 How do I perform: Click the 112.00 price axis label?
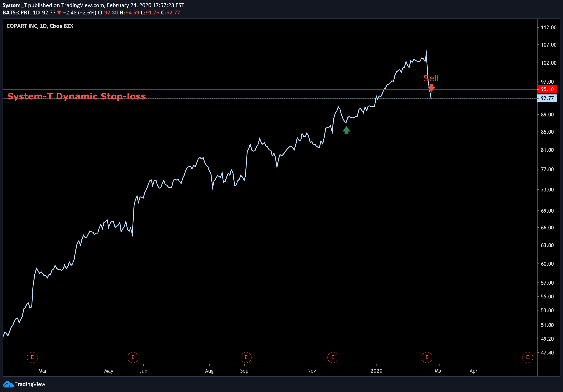pyautogui.click(x=549, y=27)
